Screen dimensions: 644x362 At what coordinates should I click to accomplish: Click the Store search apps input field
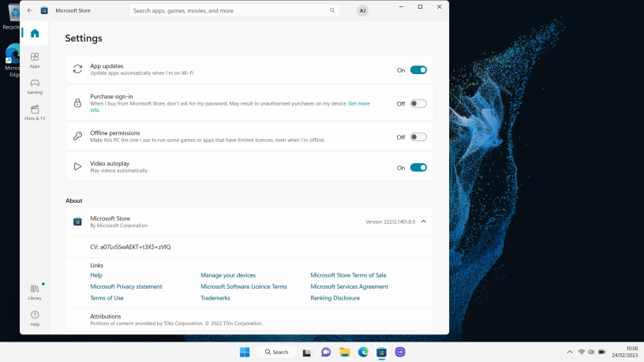click(229, 11)
